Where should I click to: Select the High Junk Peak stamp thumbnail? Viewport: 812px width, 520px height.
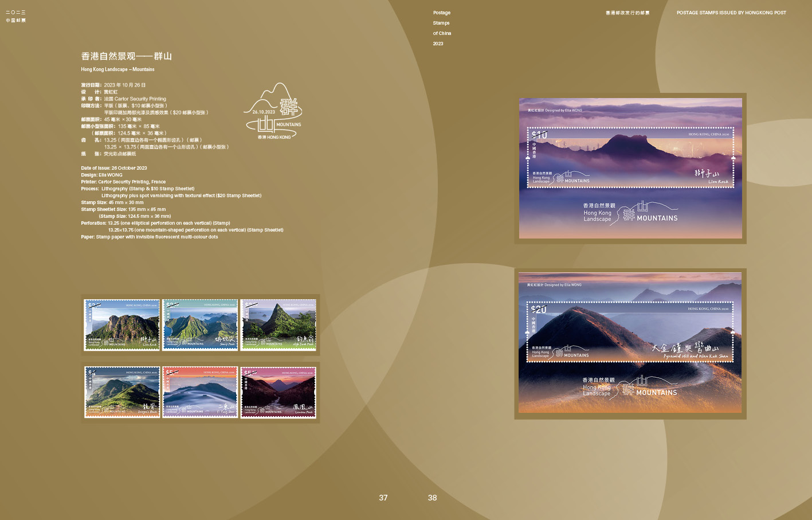(x=278, y=324)
